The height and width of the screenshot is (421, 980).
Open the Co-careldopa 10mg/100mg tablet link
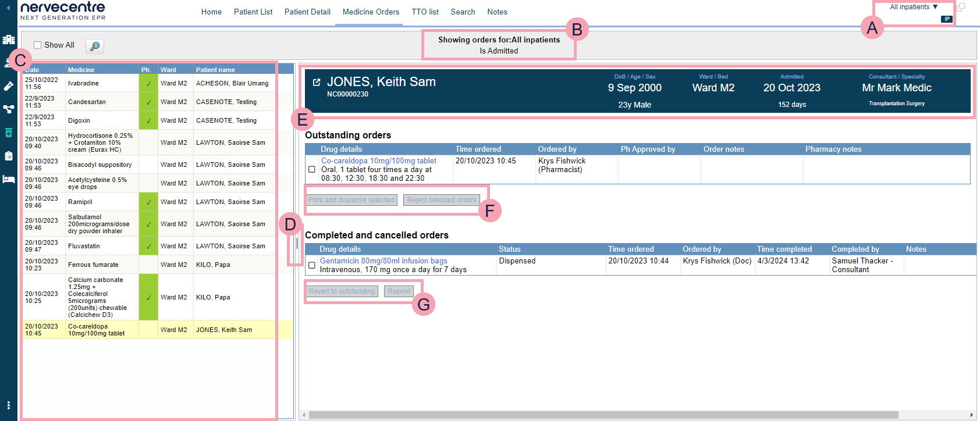(378, 161)
